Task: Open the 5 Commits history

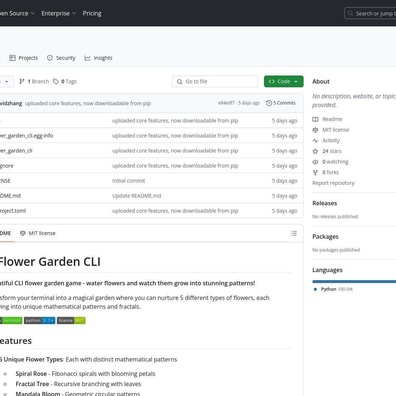Action: coord(281,103)
